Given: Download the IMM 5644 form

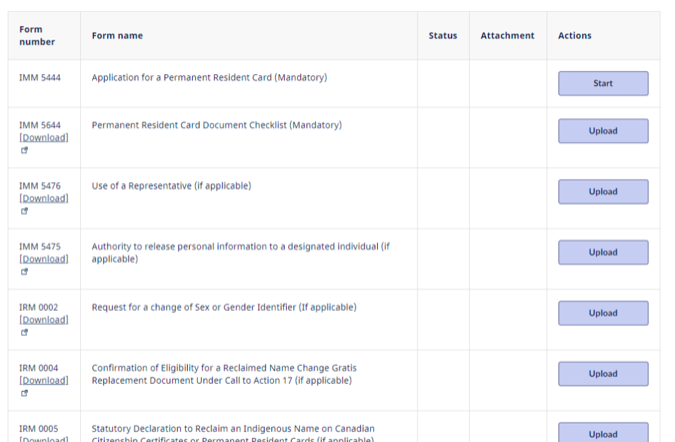Looking at the screenshot, I should click(44, 138).
